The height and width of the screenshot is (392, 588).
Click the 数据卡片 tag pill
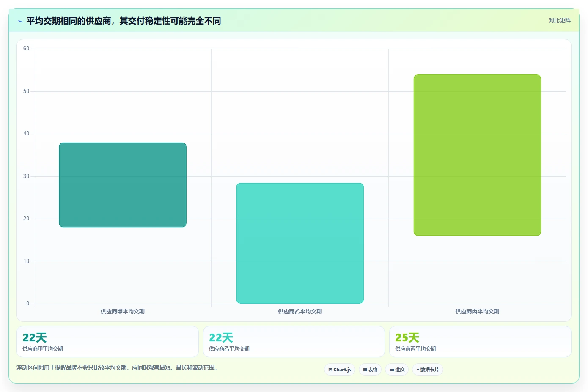[x=428, y=370]
